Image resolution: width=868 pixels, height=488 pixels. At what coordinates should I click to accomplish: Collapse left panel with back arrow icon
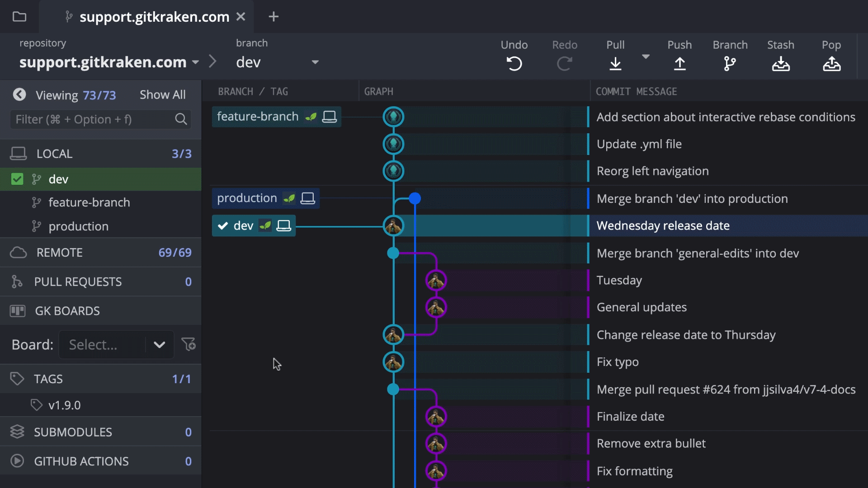pos(19,94)
